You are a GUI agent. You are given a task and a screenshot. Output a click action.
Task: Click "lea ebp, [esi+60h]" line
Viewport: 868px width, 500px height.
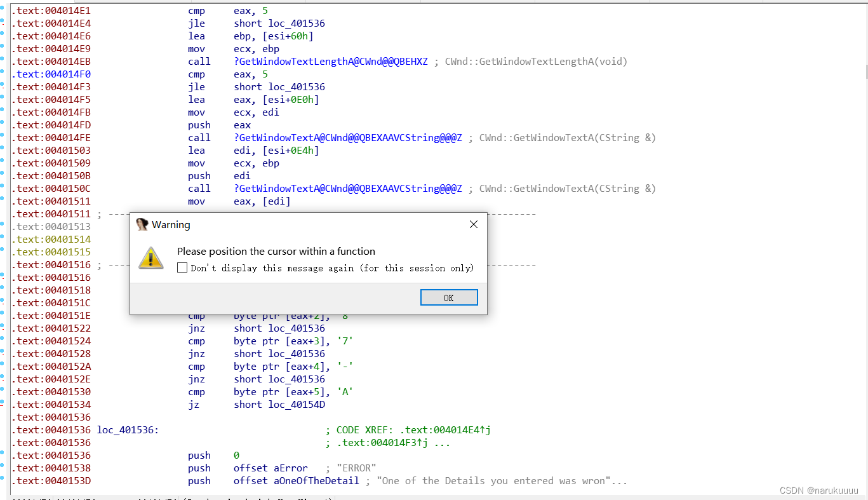click(x=251, y=36)
